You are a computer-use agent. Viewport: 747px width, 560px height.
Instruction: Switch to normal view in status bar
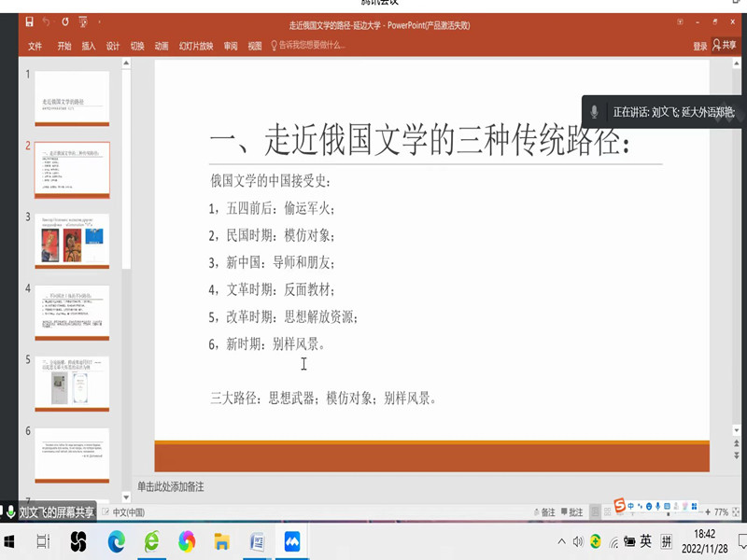(x=594, y=512)
